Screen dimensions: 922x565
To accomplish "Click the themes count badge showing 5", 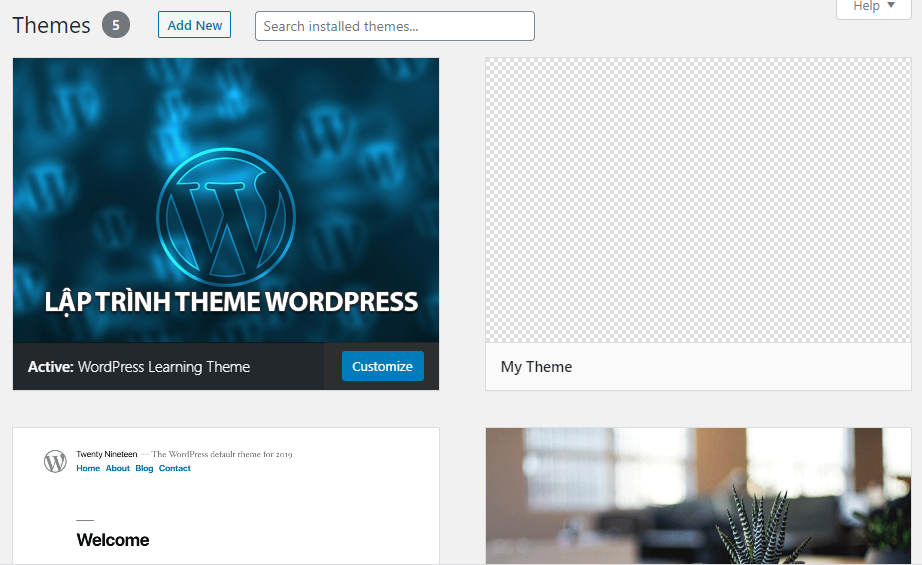I will pyautogui.click(x=116, y=25).
